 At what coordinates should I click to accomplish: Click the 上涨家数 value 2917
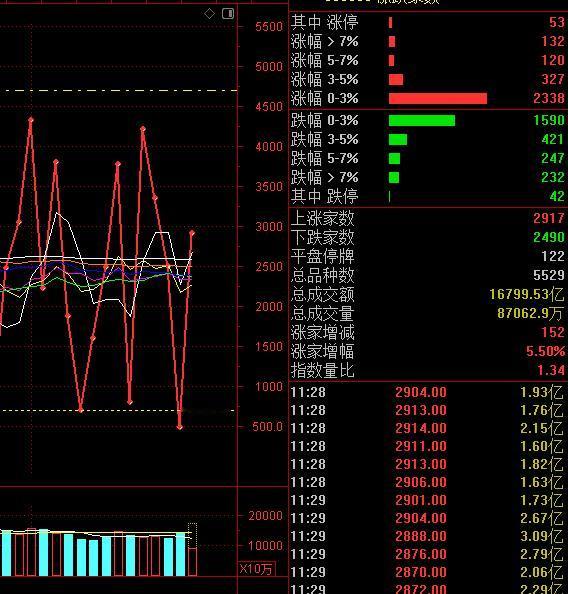pos(549,218)
